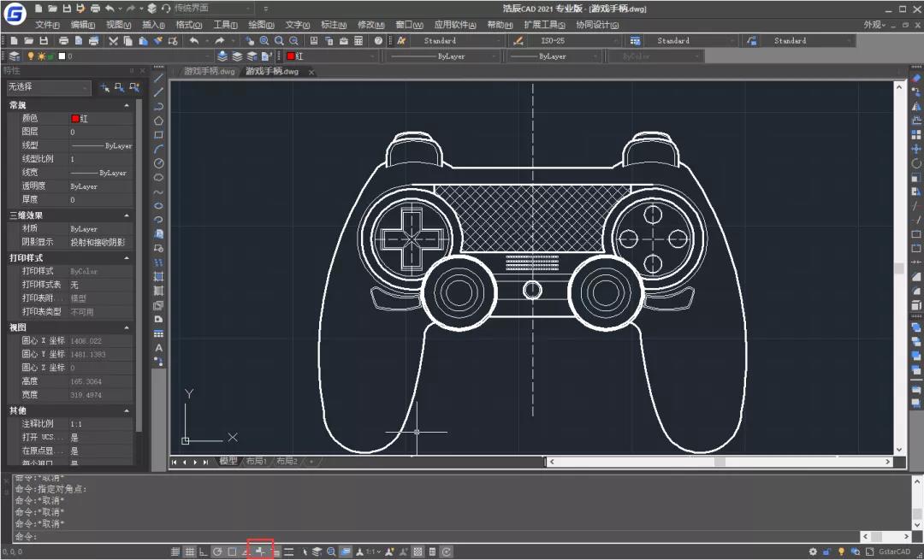Toggle the dynamic input status button
Screen dimensions: 924x560
coord(260,551)
